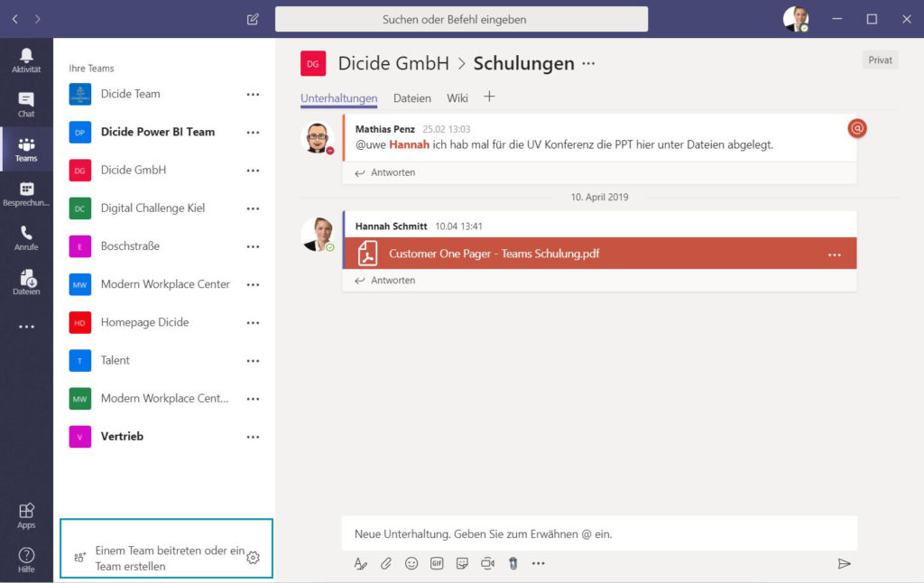Image resolution: width=924 pixels, height=583 pixels.
Task: Attach a file with paperclip icon
Action: point(386,563)
